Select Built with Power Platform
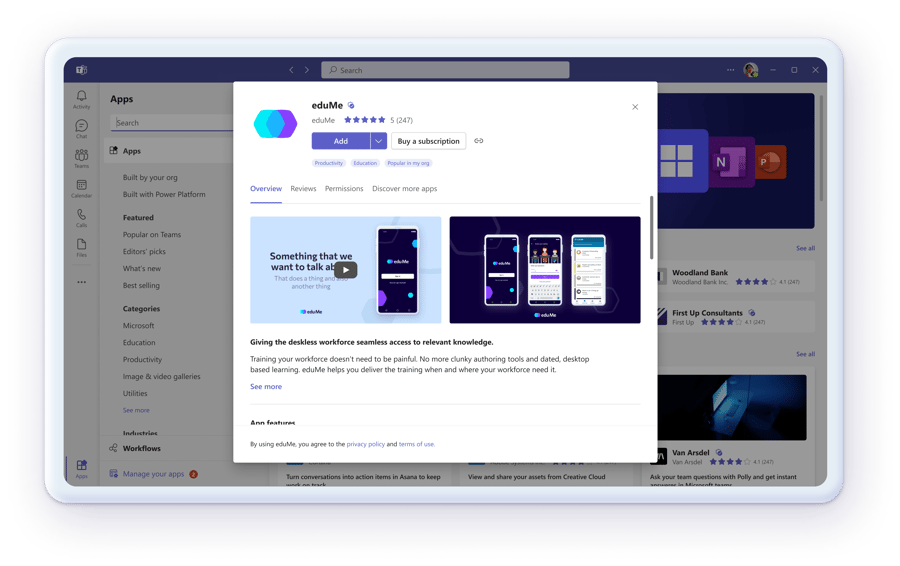This screenshot has width=900, height=566. [x=164, y=194]
